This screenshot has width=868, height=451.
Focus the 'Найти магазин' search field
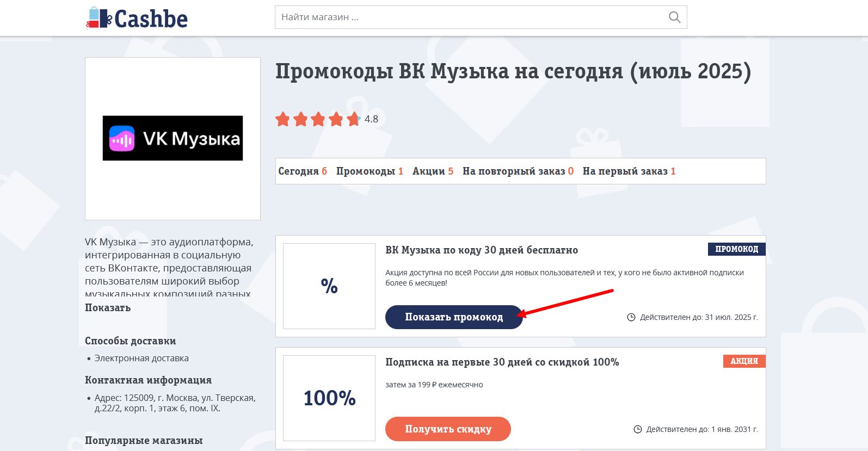coord(481,17)
